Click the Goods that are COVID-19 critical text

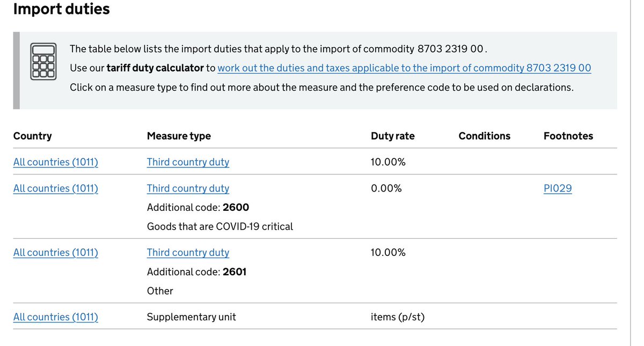(x=220, y=226)
